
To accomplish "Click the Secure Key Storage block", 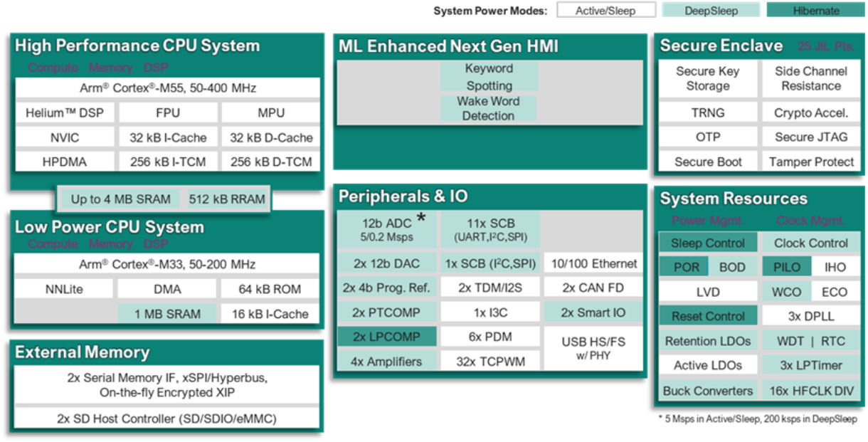I will (x=707, y=78).
